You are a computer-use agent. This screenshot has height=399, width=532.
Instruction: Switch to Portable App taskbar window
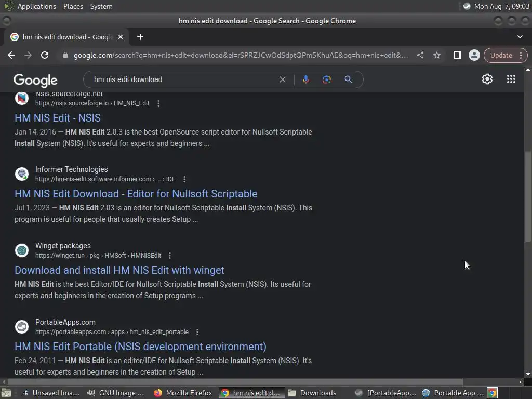click(453, 393)
